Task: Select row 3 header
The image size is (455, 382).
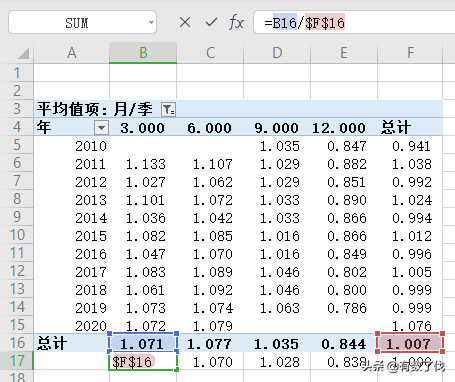Action: (17, 109)
